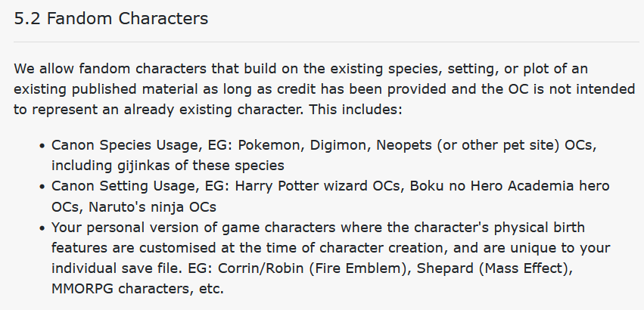
Task: Click 'This includes:' at paragraph end
Action: point(356,110)
